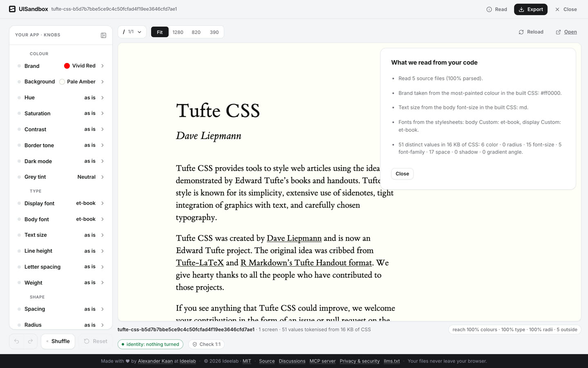Reload the preview
The image size is (588, 368).
pos(531,32)
